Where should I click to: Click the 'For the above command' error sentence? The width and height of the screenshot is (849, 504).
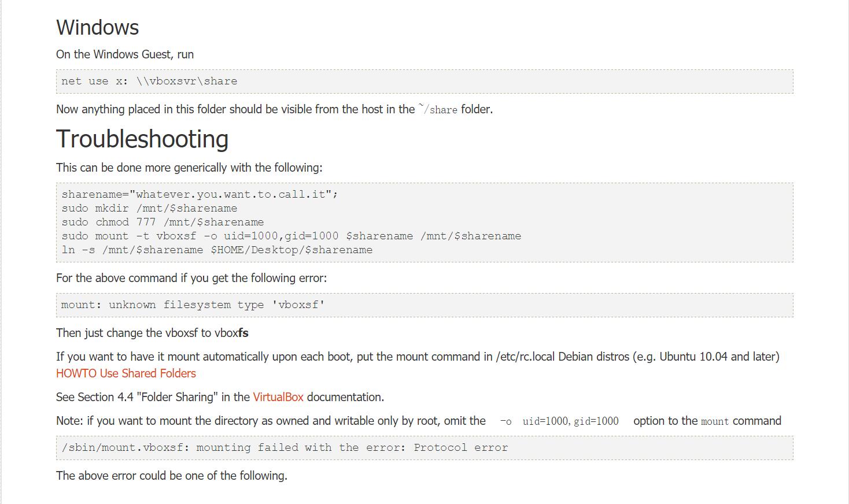coord(191,278)
